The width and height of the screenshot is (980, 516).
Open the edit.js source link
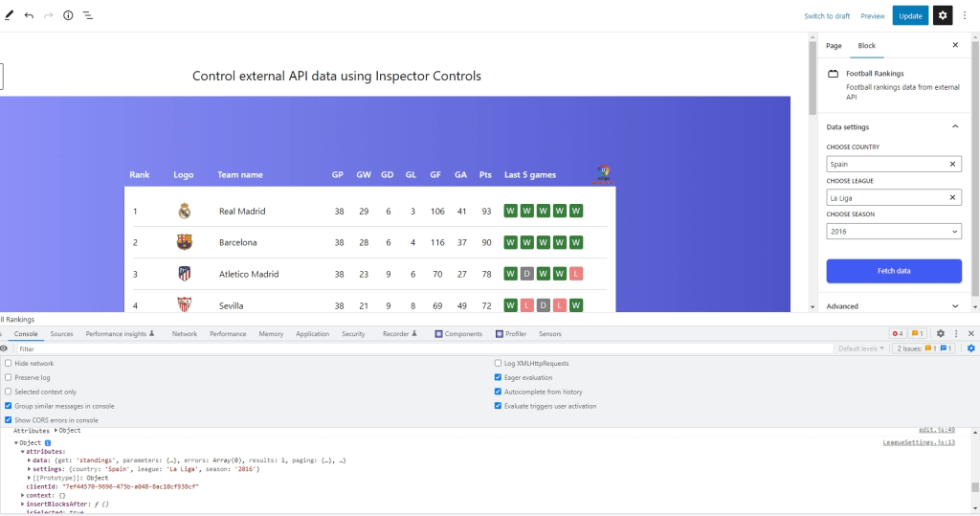[x=937, y=430]
